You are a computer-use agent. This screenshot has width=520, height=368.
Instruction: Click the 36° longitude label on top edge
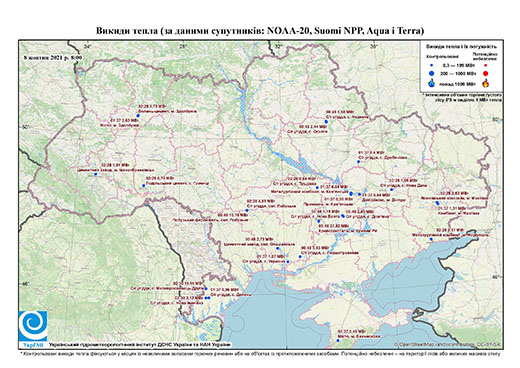374,46
